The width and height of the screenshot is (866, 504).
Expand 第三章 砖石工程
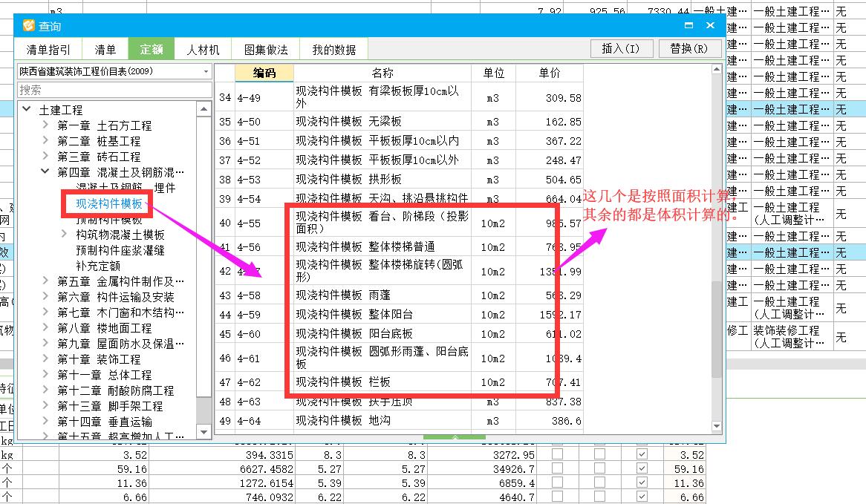pos(45,156)
